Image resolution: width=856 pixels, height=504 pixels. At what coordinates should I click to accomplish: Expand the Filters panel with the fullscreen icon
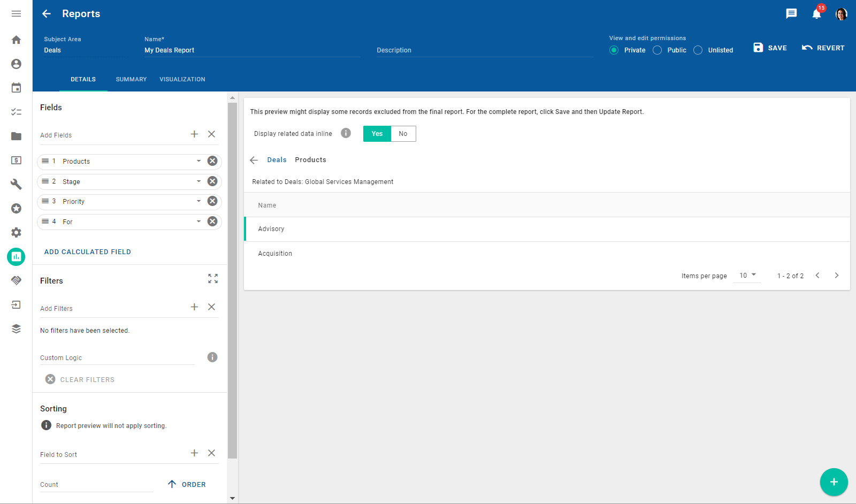[213, 279]
